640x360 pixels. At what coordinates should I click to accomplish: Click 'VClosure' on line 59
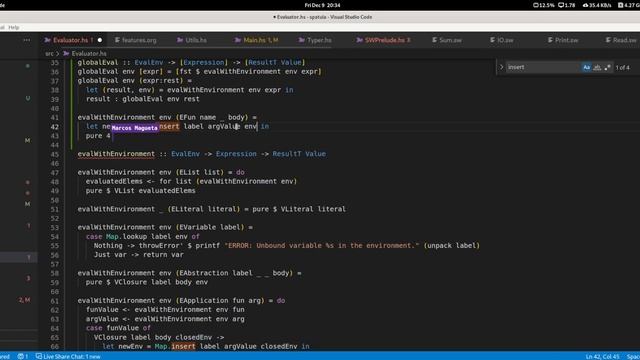pos(131,282)
